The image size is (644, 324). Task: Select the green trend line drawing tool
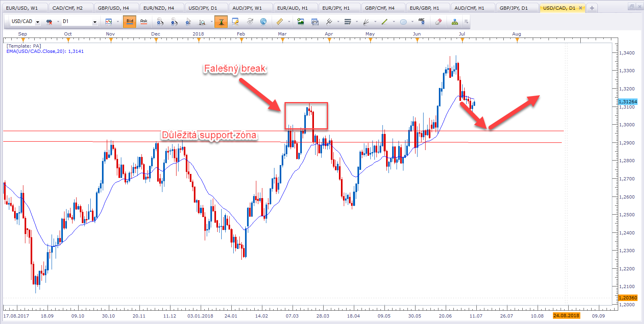point(384,22)
